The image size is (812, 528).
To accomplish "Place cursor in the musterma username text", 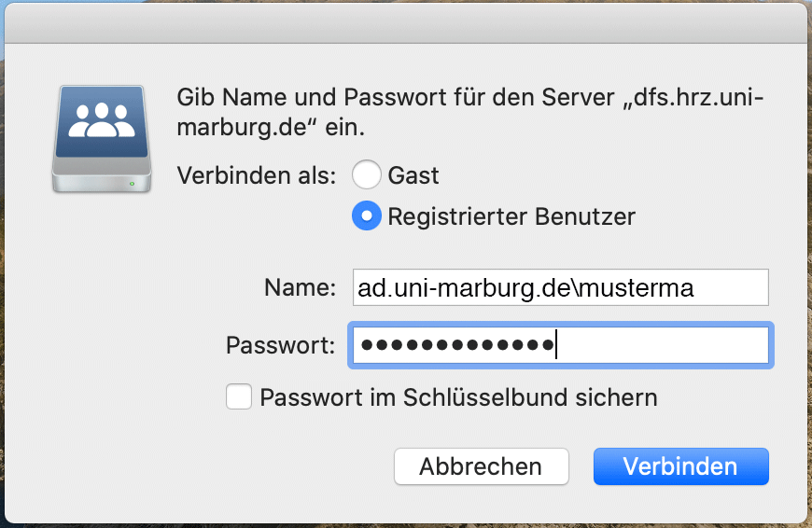I will (637, 288).
